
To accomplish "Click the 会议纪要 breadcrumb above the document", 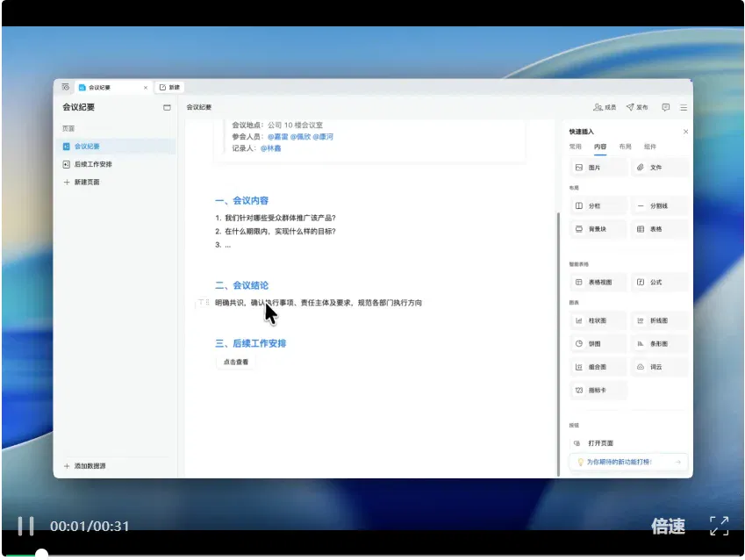I will [198, 107].
